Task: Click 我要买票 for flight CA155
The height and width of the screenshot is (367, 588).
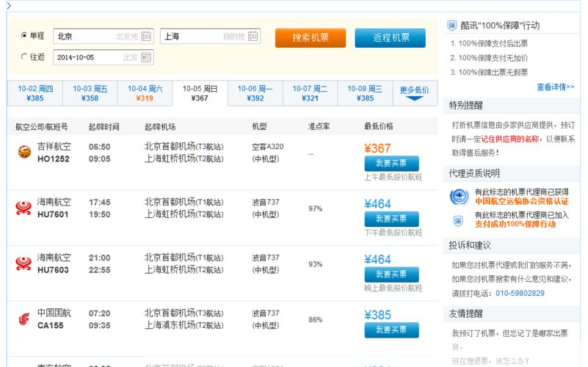Action: click(x=391, y=330)
